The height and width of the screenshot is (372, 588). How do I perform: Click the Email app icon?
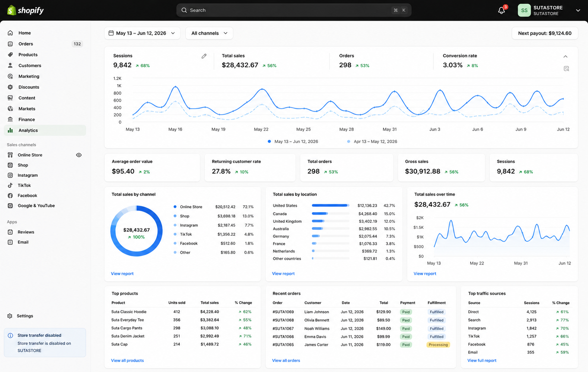10,242
